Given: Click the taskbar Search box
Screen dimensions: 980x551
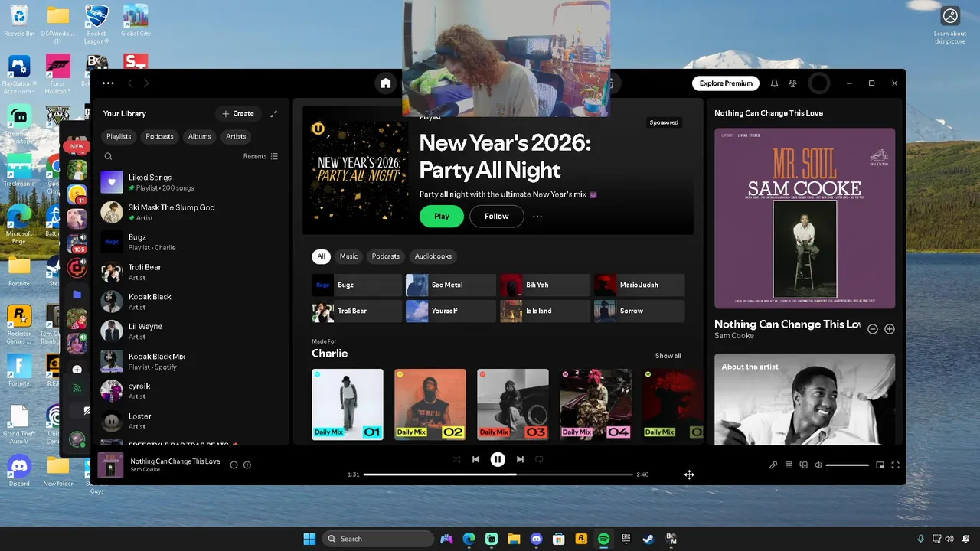Looking at the screenshot, I should coord(377,539).
